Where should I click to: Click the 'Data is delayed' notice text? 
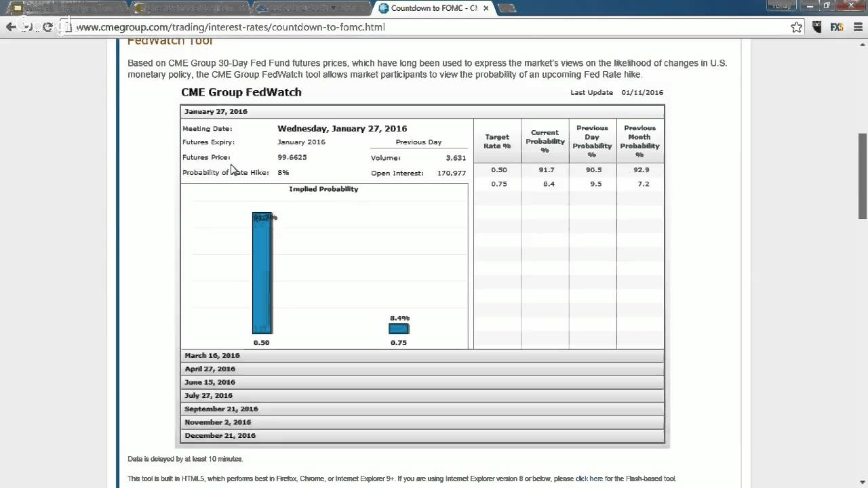tap(185, 459)
